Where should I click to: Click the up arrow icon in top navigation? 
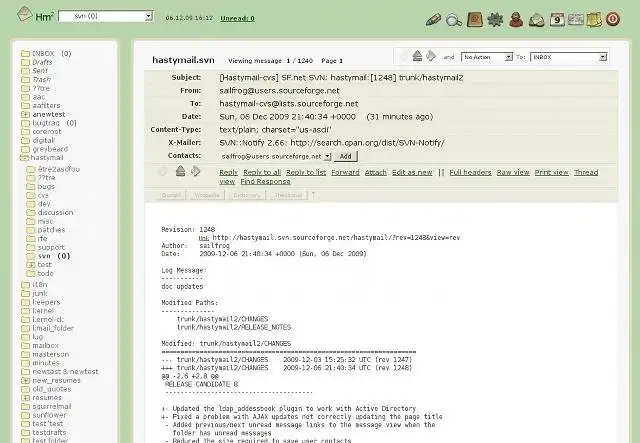417,56
